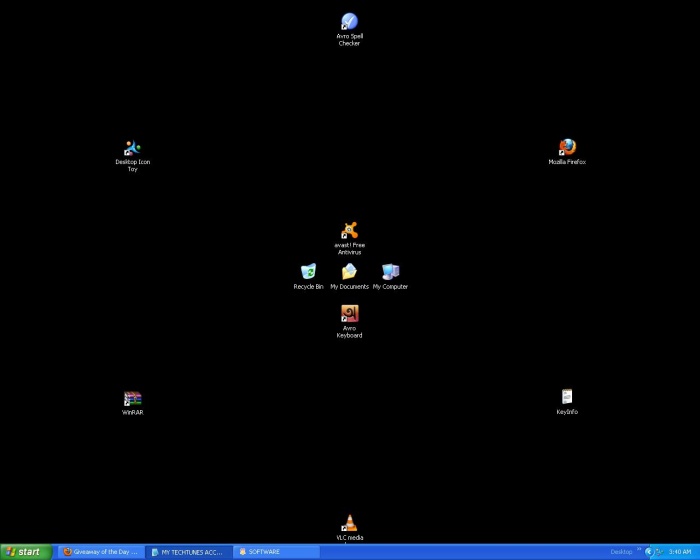
Task: Open the Windows start menu
Action: pyautogui.click(x=26, y=552)
